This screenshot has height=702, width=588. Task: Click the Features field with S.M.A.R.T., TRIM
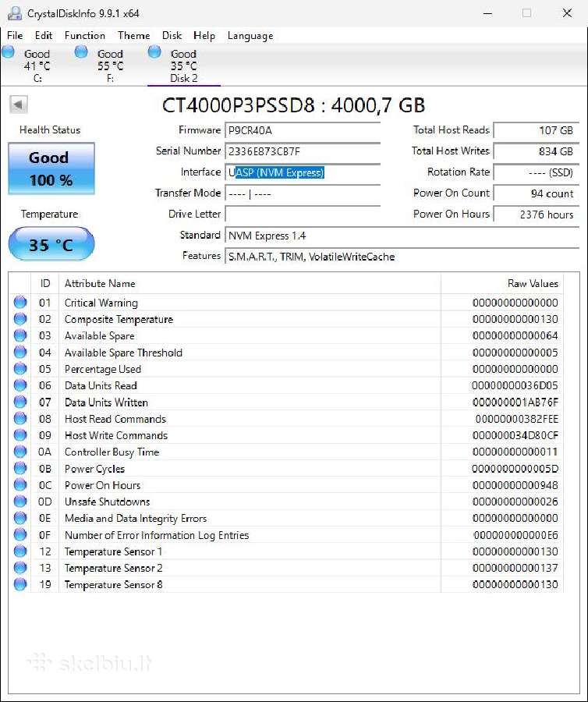click(x=402, y=257)
